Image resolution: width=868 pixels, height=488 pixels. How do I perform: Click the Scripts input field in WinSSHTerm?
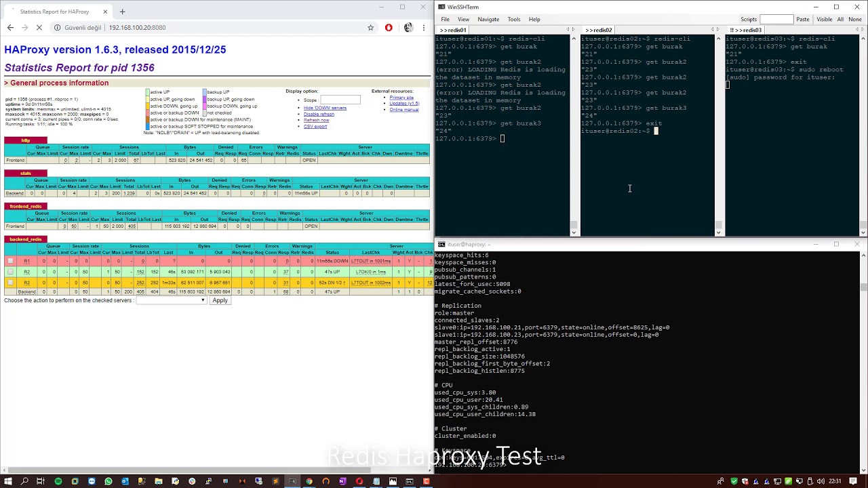[x=776, y=19]
